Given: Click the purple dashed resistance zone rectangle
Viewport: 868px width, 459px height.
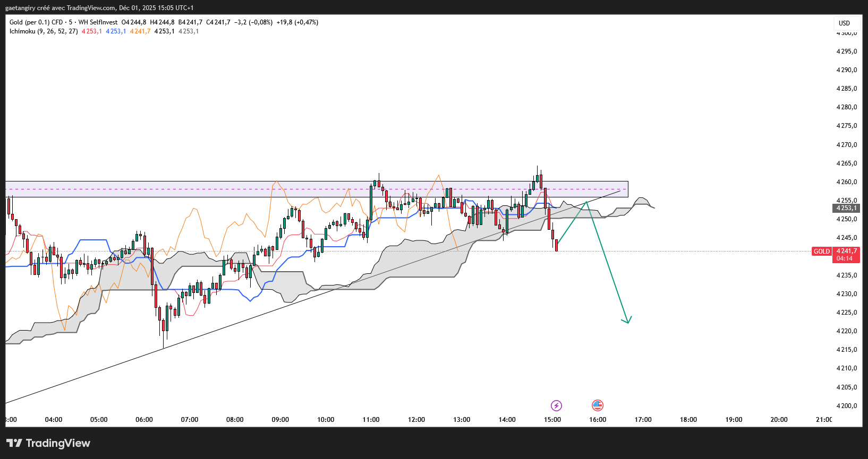Looking at the screenshot, I should coord(317,189).
